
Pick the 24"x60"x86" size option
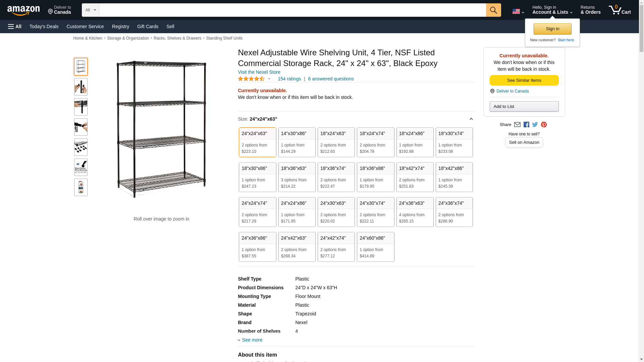(375, 247)
